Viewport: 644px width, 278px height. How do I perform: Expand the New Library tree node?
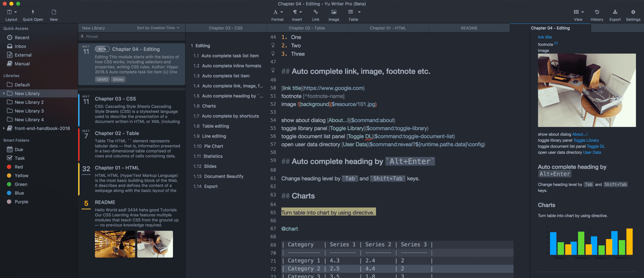[x=4, y=93]
